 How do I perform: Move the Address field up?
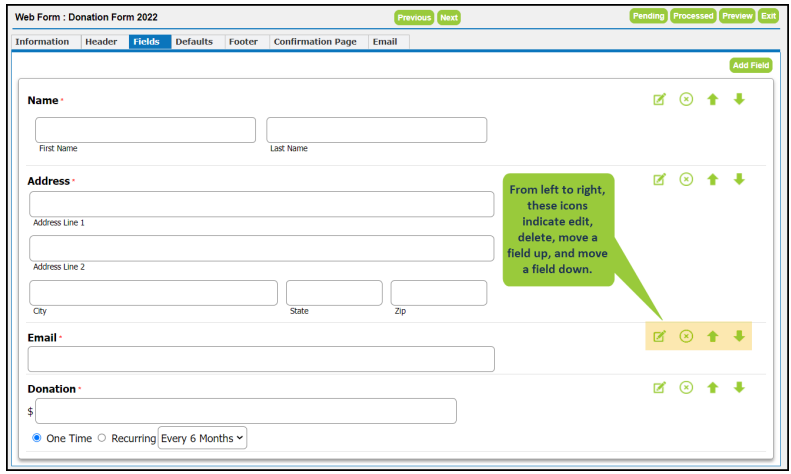click(713, 180)
